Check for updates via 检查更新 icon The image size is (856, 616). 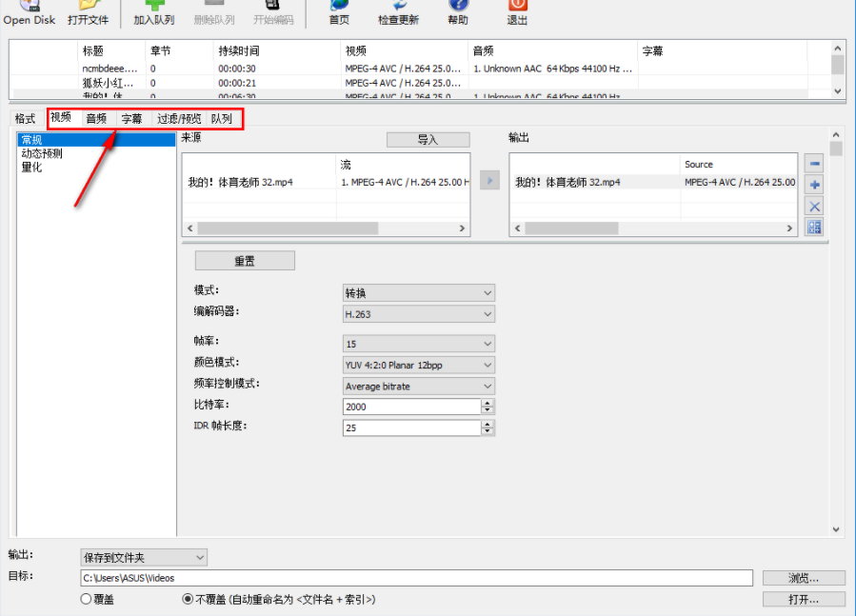pyautogui.click(x=398, y=10)
